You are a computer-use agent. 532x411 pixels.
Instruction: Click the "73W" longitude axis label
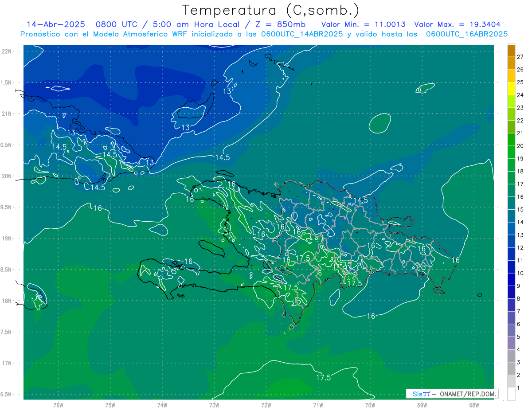[214, 405]
